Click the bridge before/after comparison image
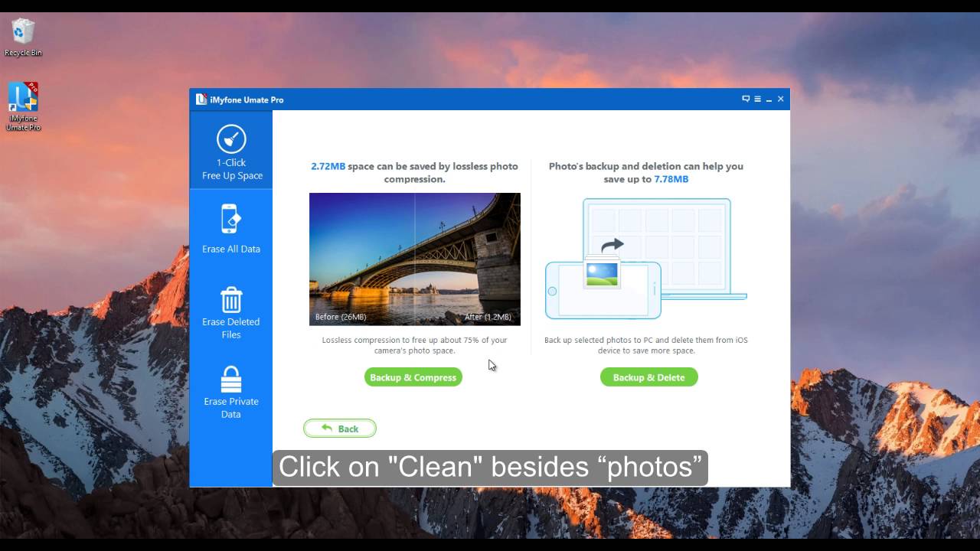The width and height of the screenshot is (980, 551). (415, 259)
